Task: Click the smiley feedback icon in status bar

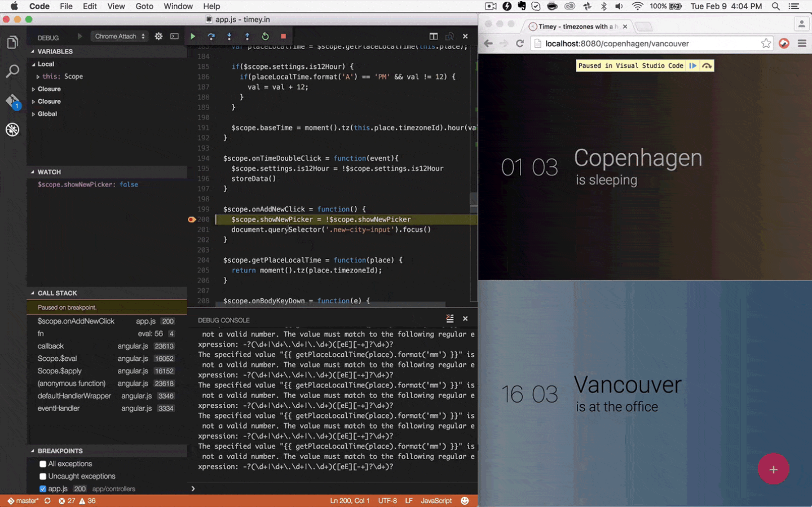Action: [464, 500]
